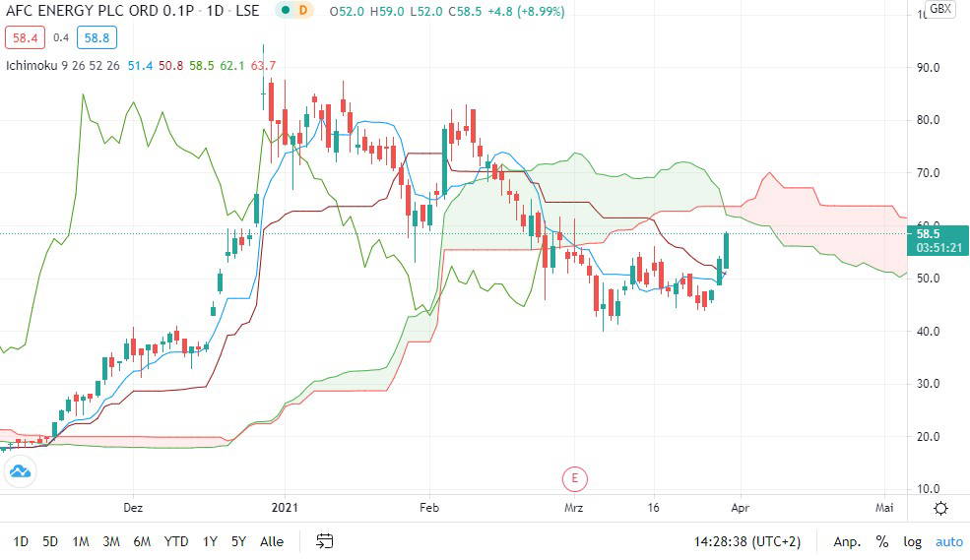Toggle percent scale mode
Viewport: 970px width, 560px height.
pos(882,542)
